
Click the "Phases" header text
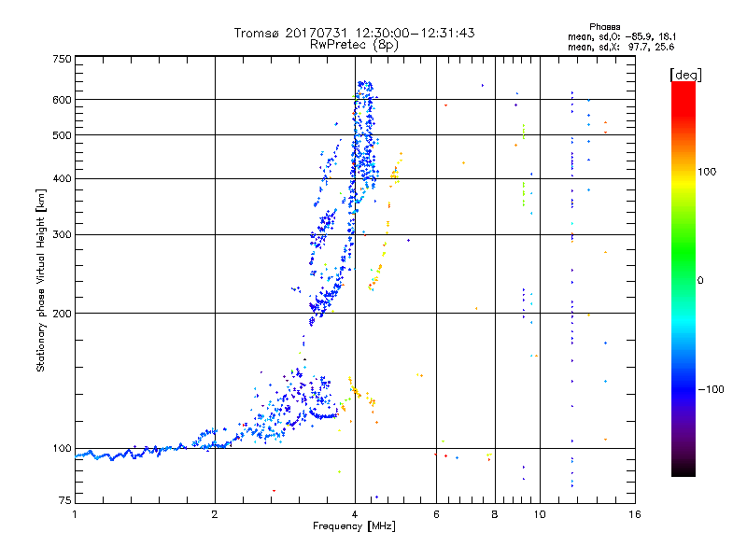point(604,27)
